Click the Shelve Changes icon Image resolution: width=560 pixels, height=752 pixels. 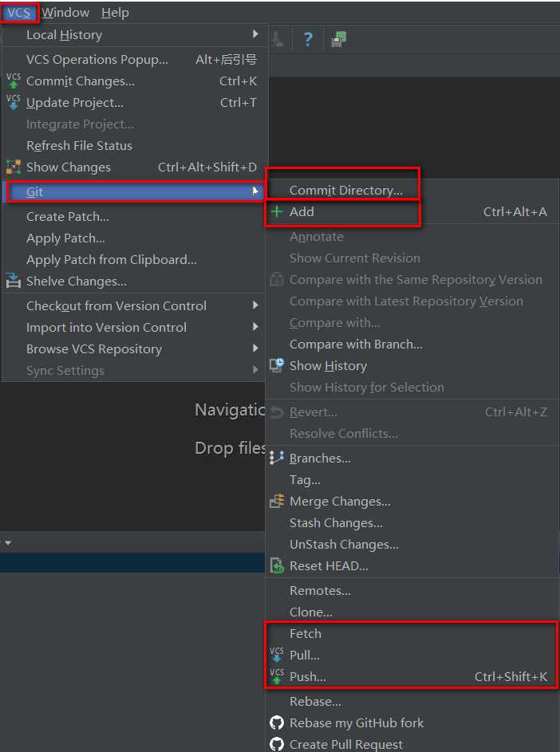tap(14, 281)
